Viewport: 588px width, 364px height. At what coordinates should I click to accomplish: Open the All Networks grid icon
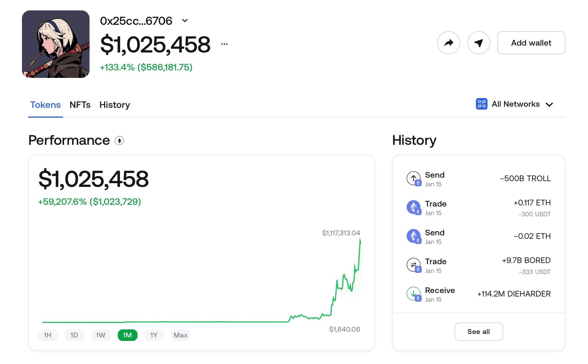pyautogui.click(x=481, y=104)
